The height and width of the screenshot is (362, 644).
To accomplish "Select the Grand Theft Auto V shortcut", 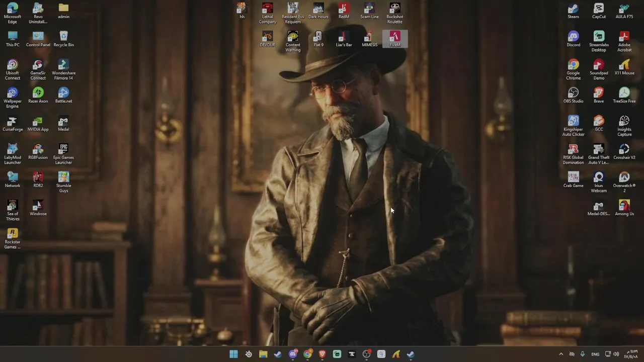I will point(599,154).
